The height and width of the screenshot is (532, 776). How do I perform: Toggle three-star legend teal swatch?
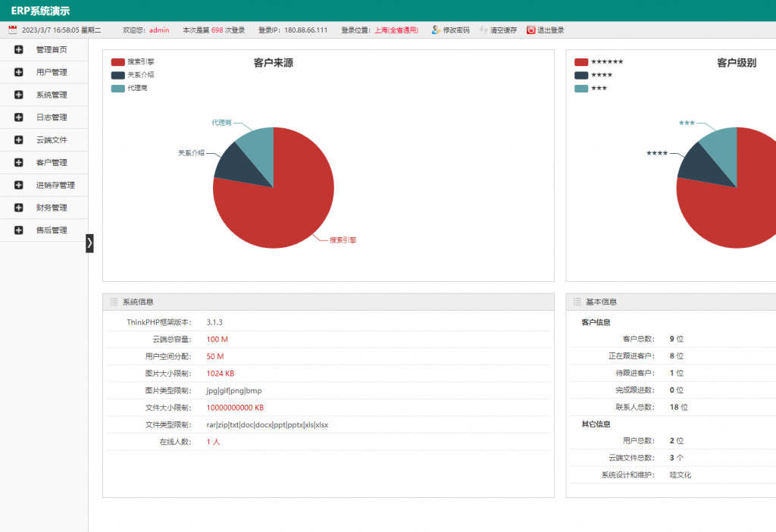581,89
